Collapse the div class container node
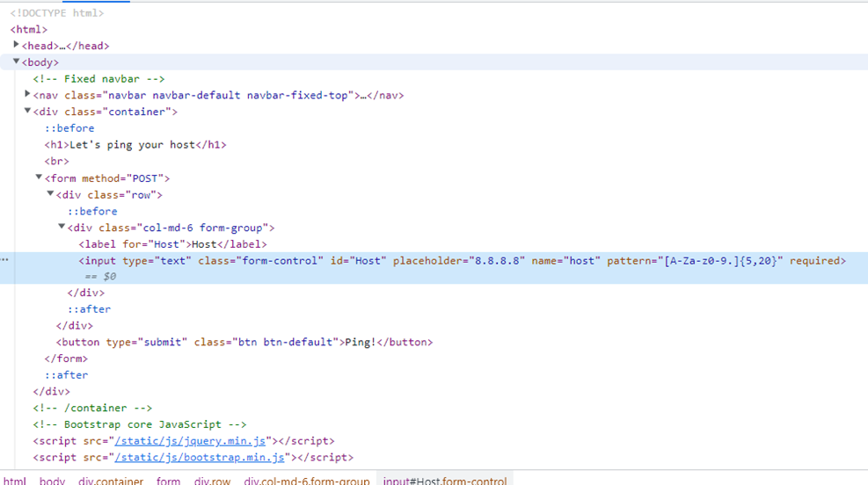 [27, 111]
